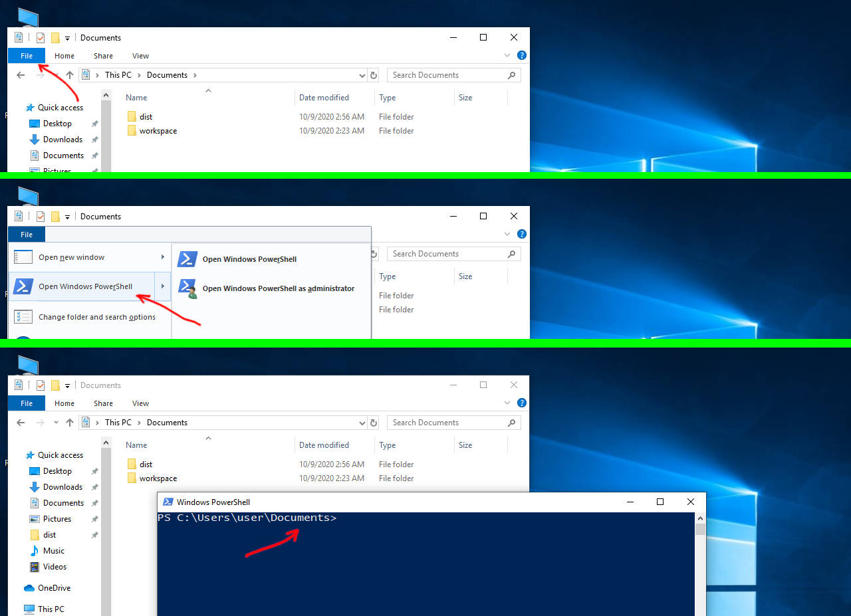The width and height of the screenshot is (851, 616).
Task: Click the File button above the open menu
Action: (x=27, y=235)
